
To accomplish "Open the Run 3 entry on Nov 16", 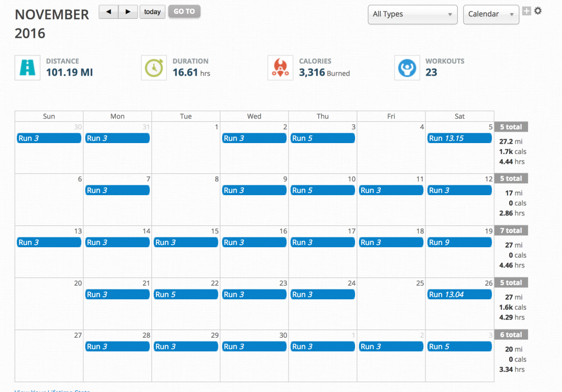I will 254,242.
